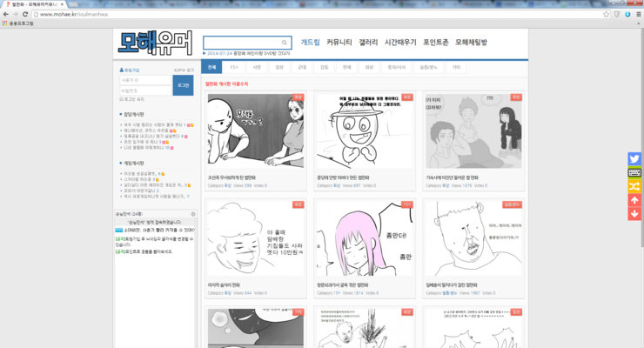
Task: Open the 잡담게시판 sidebar heading
Action: 133,115
